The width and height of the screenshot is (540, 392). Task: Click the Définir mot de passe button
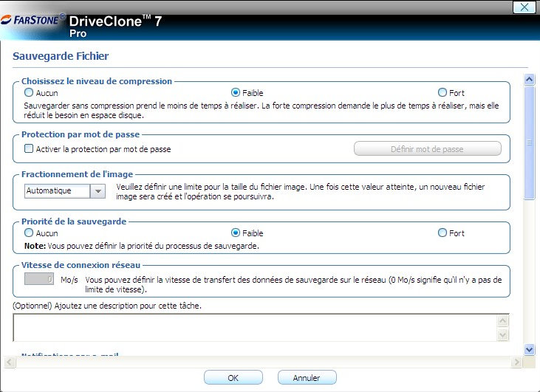(x=428, y=149)
